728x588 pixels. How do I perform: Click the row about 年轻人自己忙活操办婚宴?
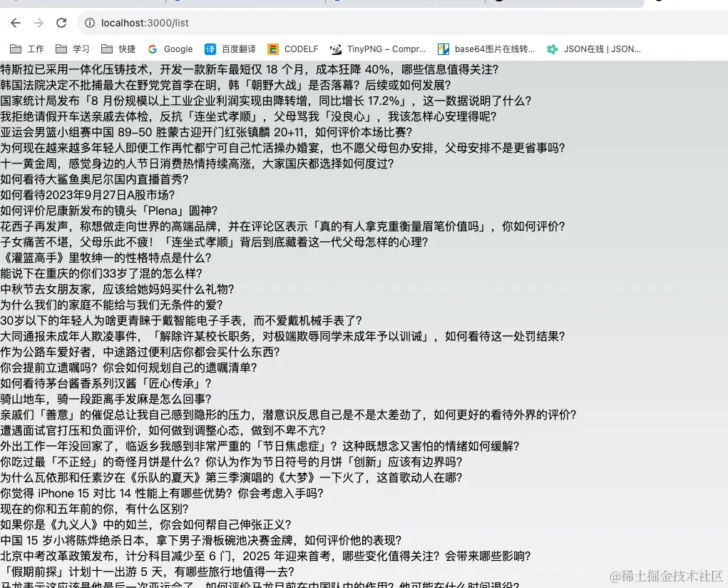tap(283, 148)
